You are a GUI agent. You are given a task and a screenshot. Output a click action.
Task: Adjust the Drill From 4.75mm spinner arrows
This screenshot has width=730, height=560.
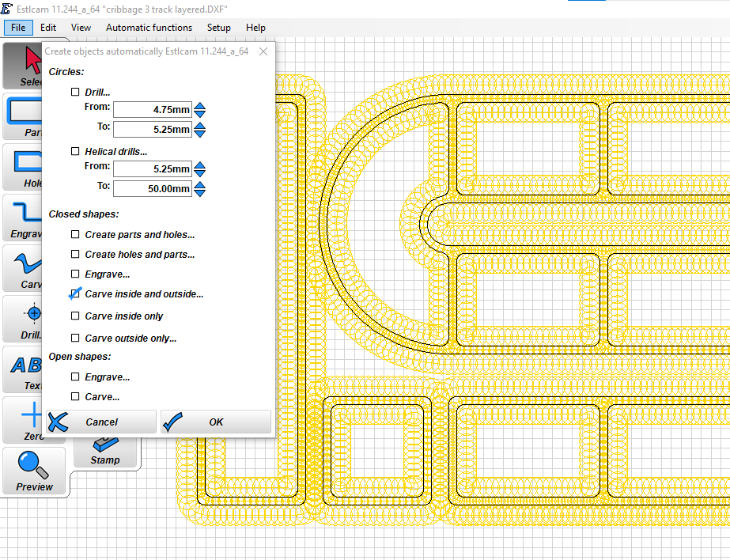pyautogui.click(x=200, y=110)
